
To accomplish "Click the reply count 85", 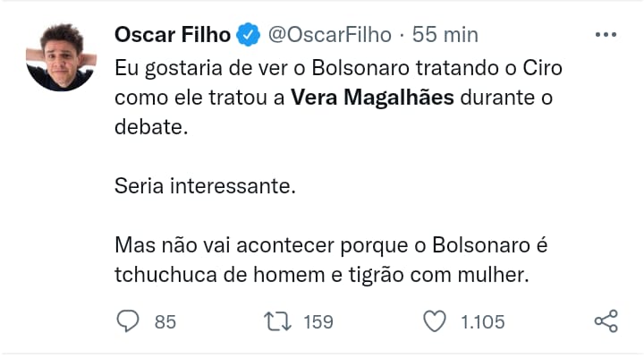I will click(x=165, y=321).
